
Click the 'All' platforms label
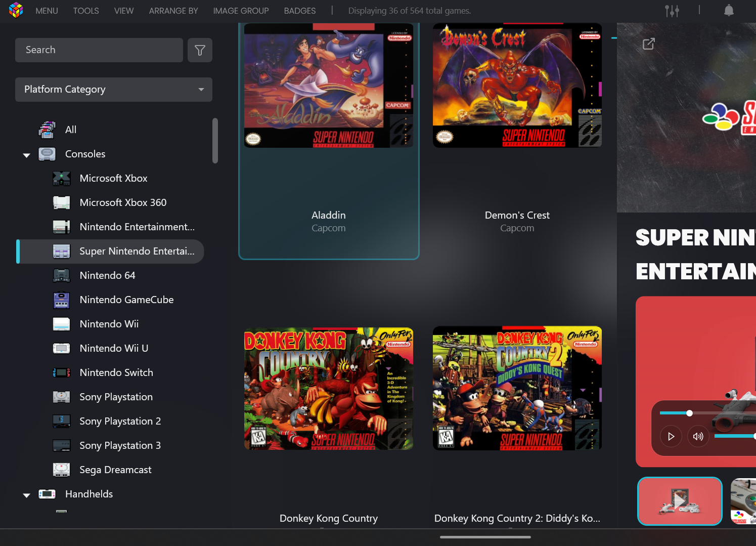pos(71,130)
